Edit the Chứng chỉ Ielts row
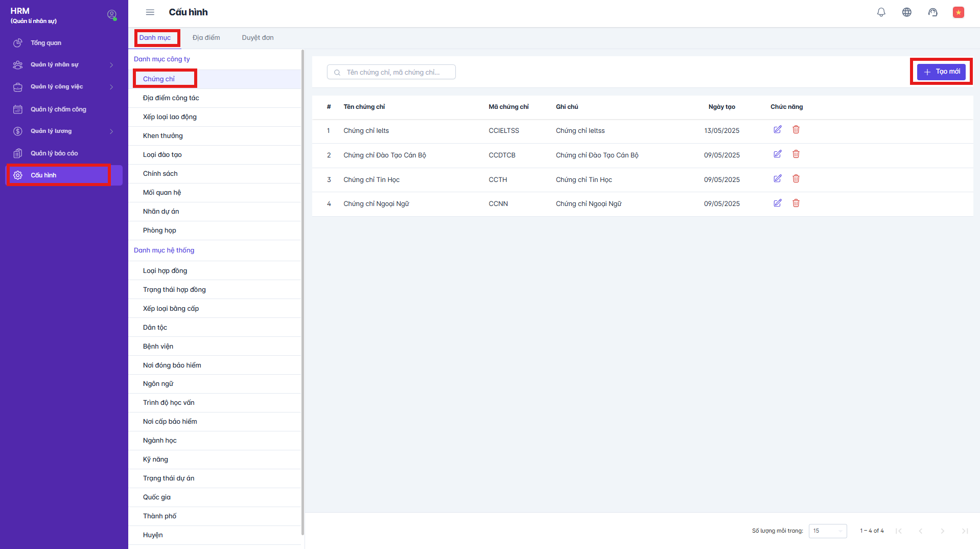980x549 pixels. (x=777, y=130)
